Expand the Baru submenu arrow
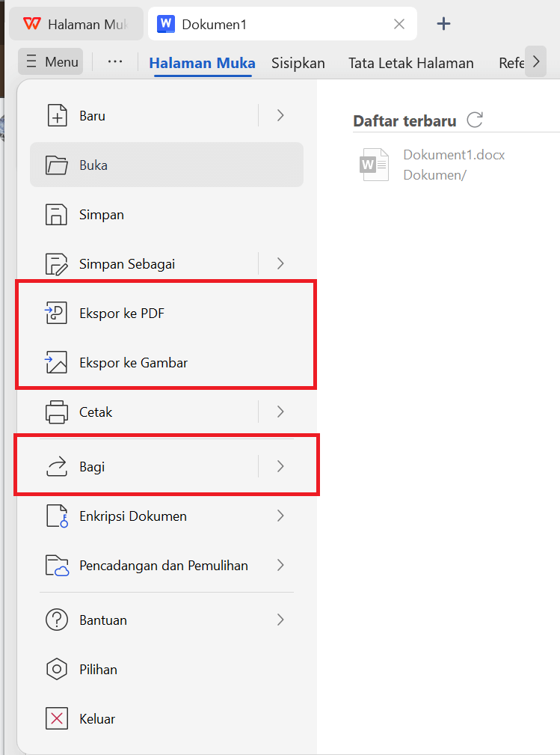 pos(280,115)
